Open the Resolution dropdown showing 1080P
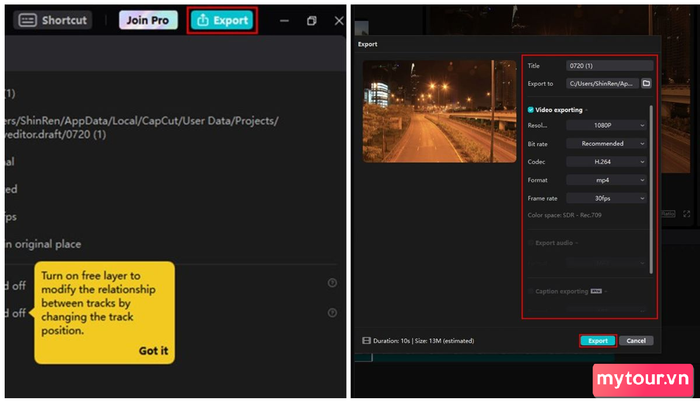 [606, 126]
